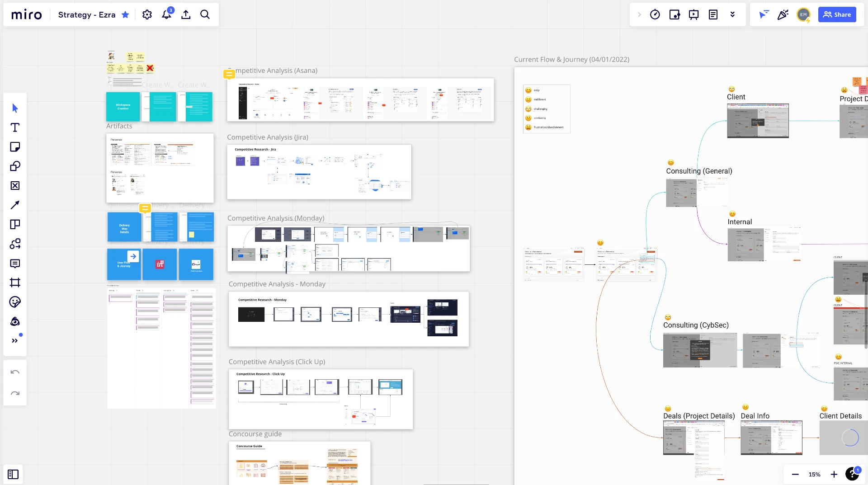Start presentation mode icon

(x=693, y=15)
